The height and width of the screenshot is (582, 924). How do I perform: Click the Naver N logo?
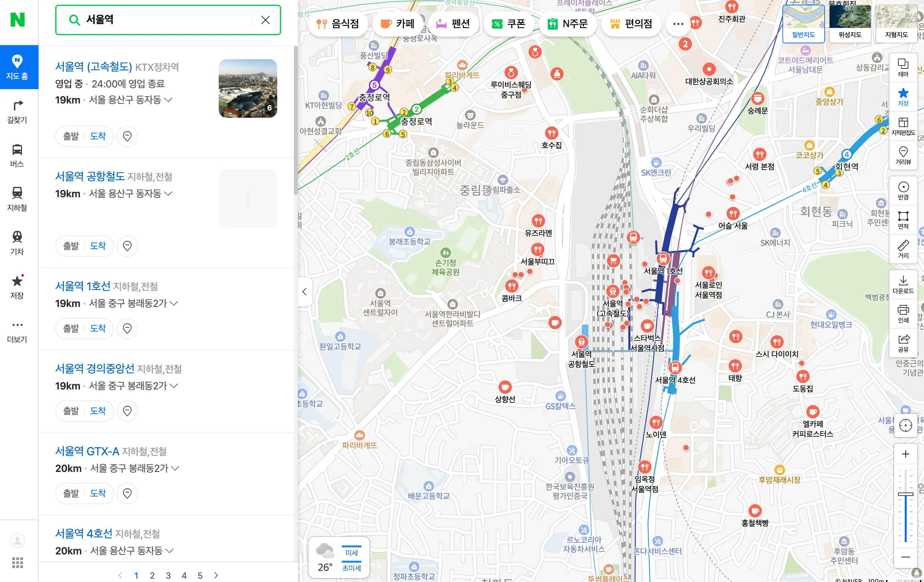[18, 20]
